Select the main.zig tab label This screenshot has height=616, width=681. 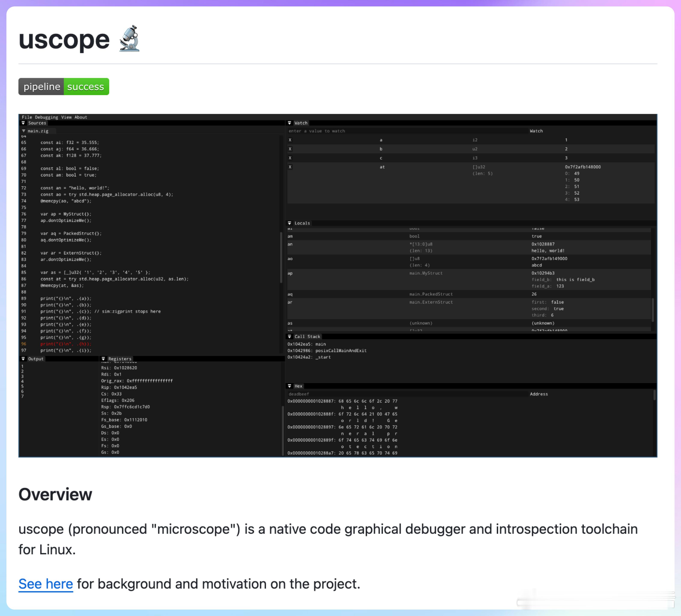coord(38,131)
